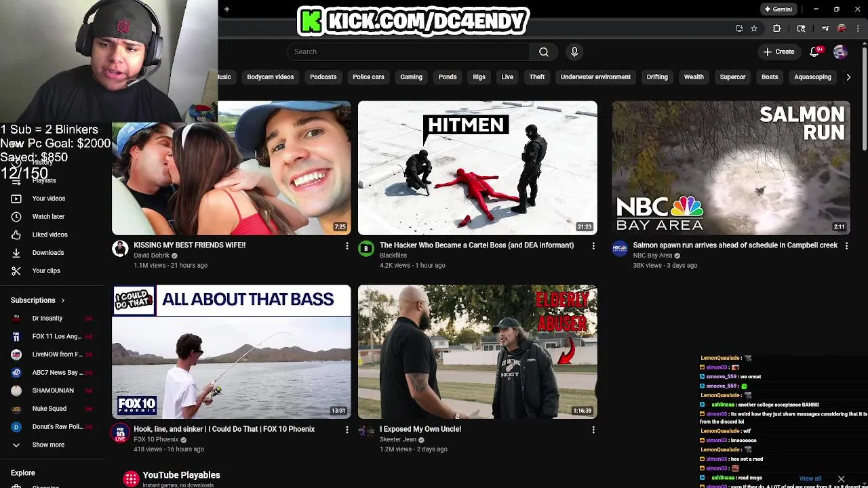Play All About That Bass thumbnail
This screenshot has width=868, height=488.
[x=231, y=352]
